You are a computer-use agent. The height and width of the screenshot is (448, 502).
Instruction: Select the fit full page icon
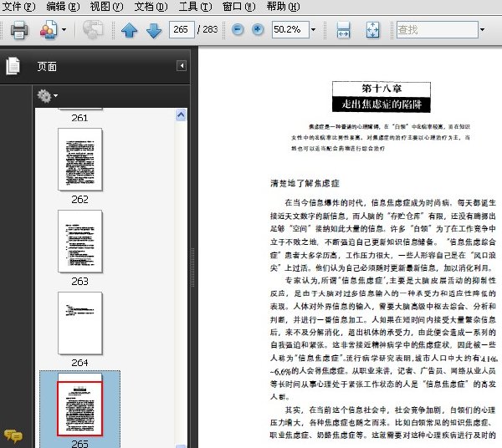point(372,30)
